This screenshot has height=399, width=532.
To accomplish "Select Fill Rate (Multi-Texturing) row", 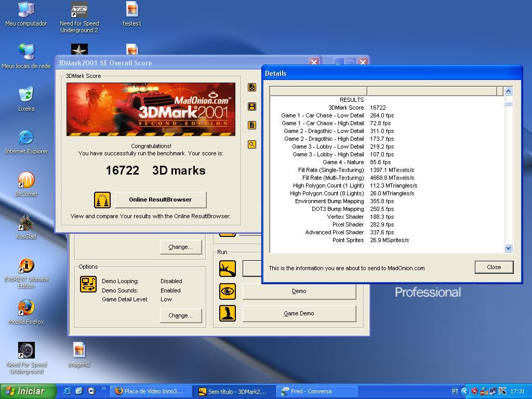I will click(x=387, y=178).
